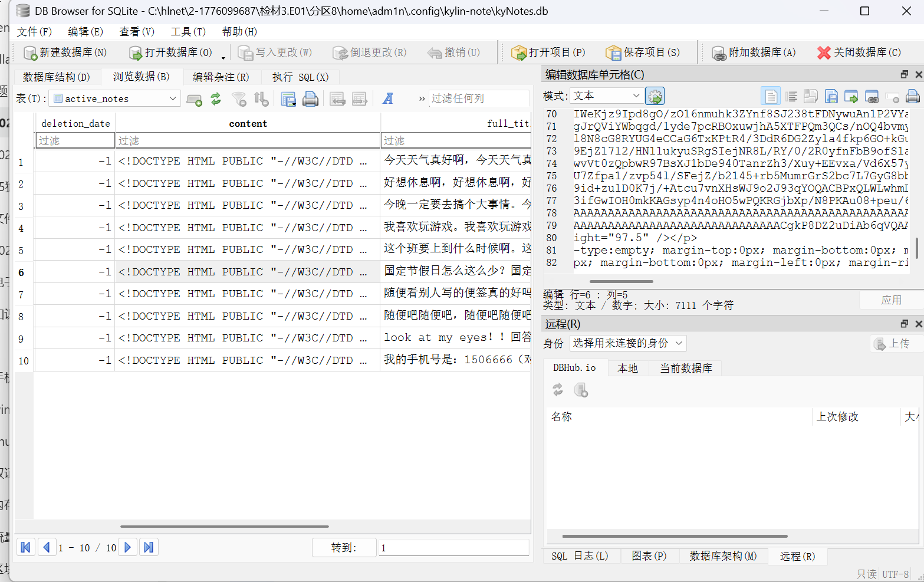Click the Save Project toolbar button

pos(643,52)
